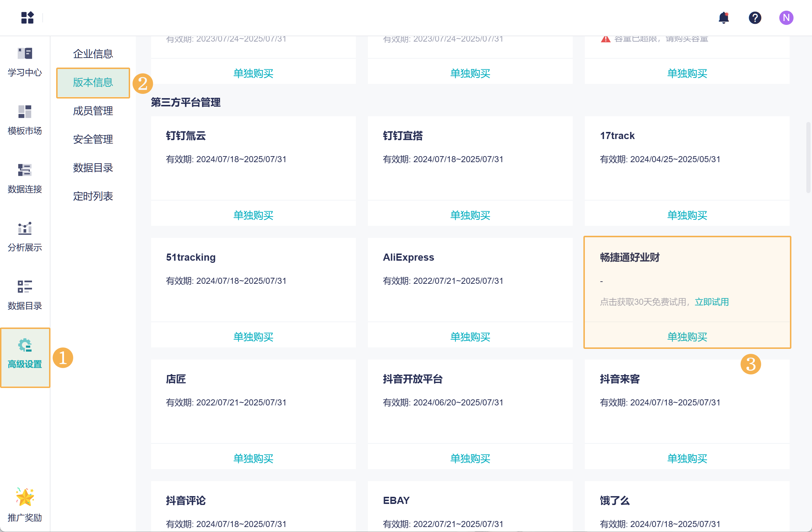Switch to 企业信息 menu item

pos(93,54)
